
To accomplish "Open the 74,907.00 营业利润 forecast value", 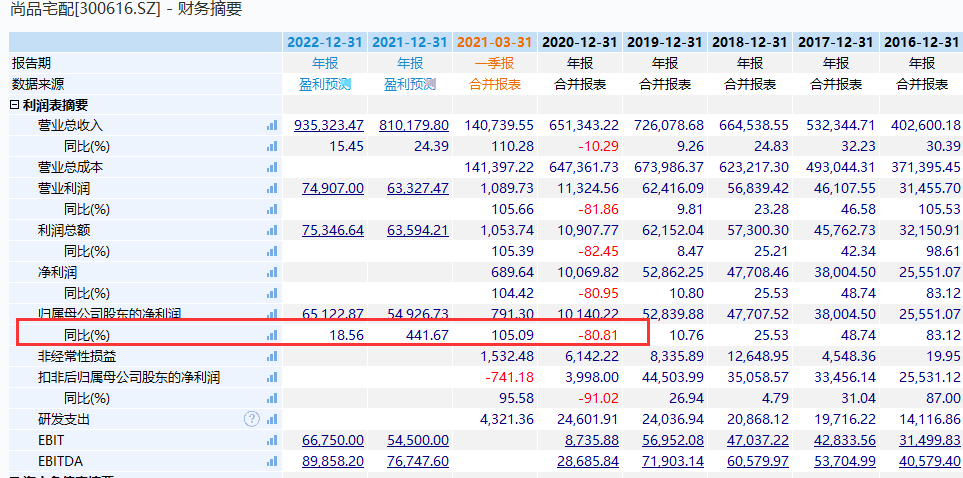I will pos(332,188).
